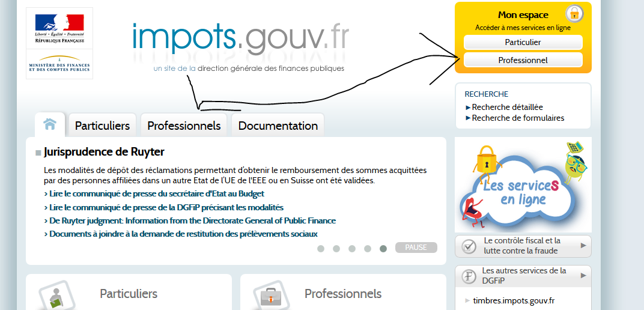The width and height of the screenshot is (644, 310).
Task: Open the Professionnels tab
Action: pos(184,126)
